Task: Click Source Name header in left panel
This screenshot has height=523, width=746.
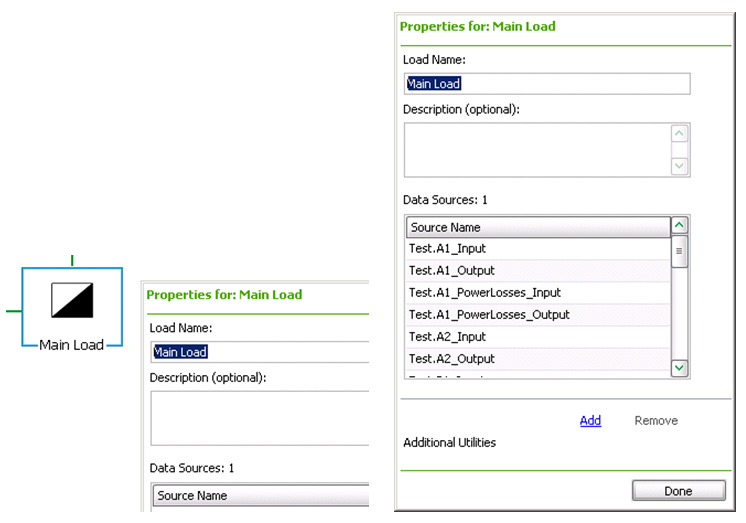Action: (x=261, y=496)
